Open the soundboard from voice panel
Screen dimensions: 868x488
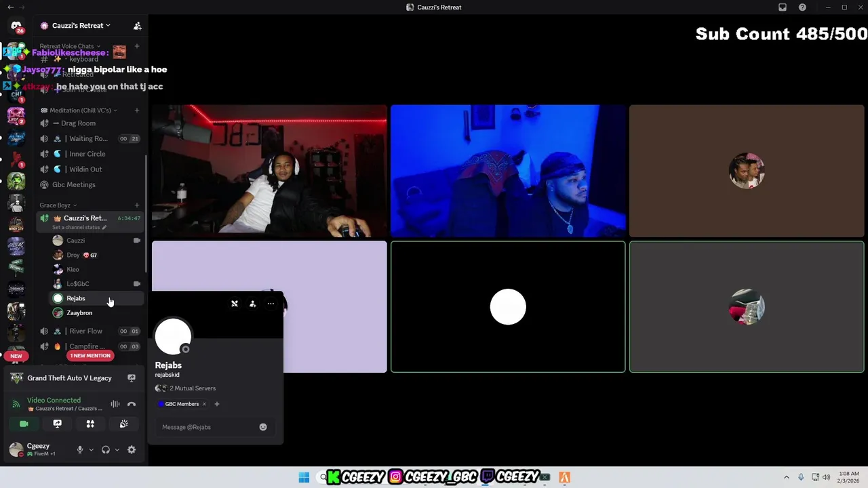click(x=123, y=424)
